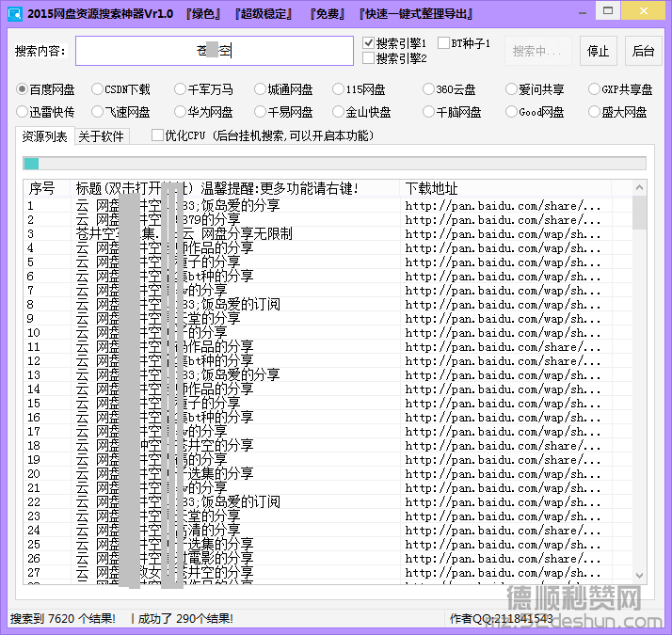Click the 搜索中... button

tap(538, 51)
